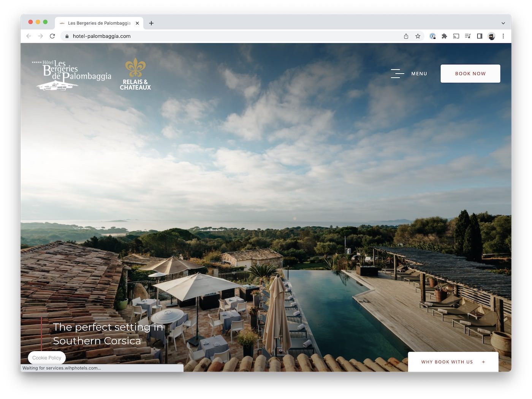
Task: Toggle the browser side panel
Action: [480, 36]
